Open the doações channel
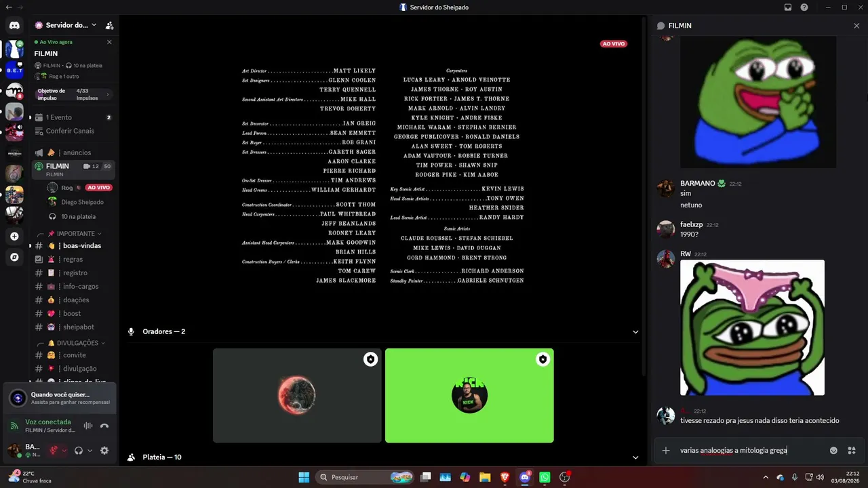This screenshot has height=488, width=868. click(74, 300)
